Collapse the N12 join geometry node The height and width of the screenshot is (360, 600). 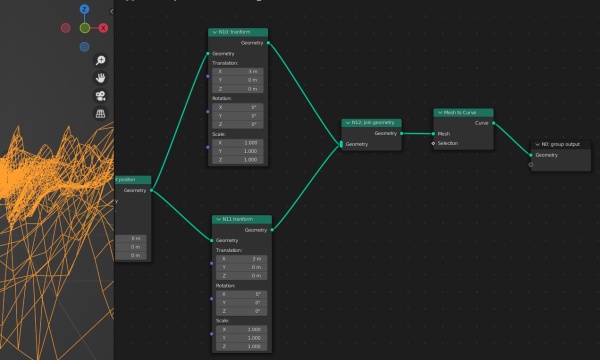[348, 123]
